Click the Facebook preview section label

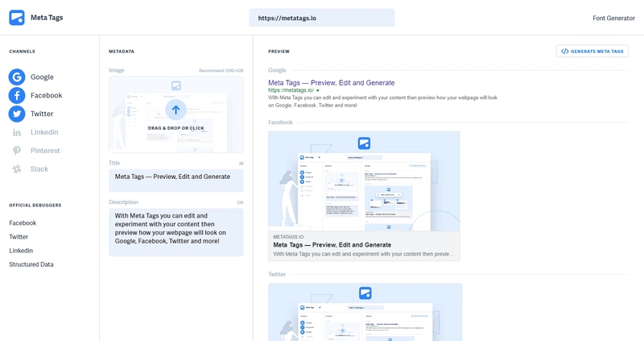point(280,123)
